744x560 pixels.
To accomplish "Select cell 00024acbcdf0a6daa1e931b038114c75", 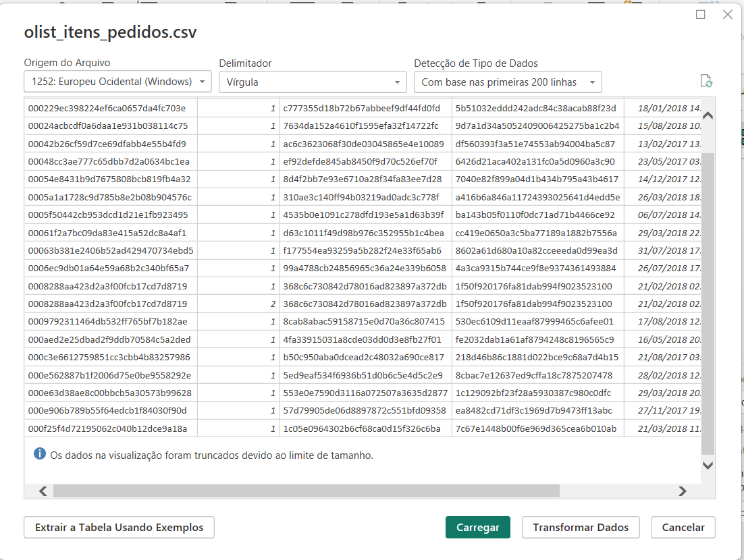I will pos(111,125).
